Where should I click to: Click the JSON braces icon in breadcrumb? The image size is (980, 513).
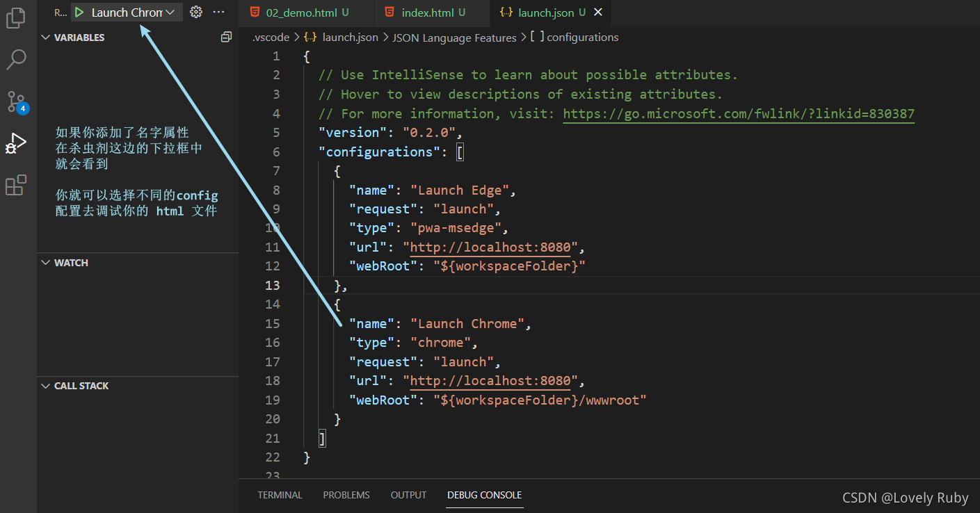[310, 38]
